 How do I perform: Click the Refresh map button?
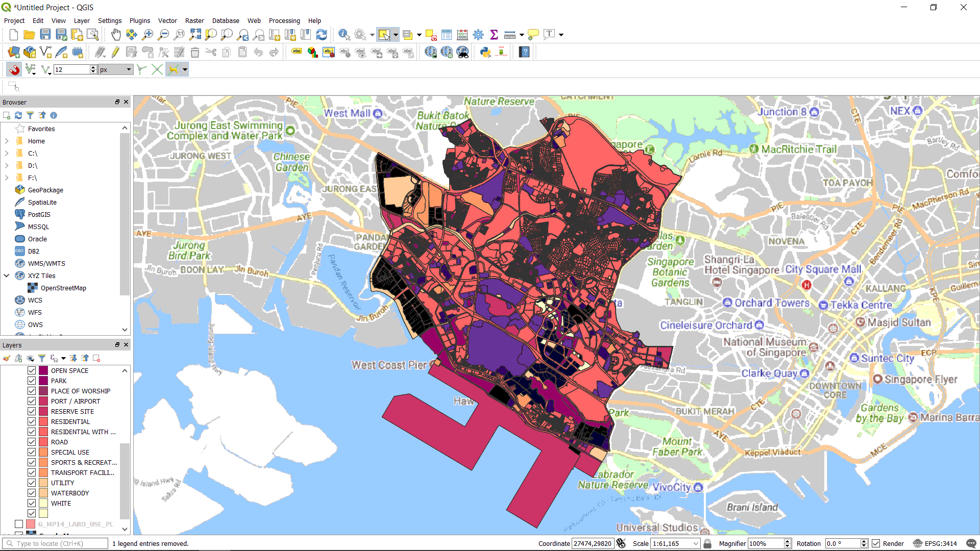click(322, 35)
